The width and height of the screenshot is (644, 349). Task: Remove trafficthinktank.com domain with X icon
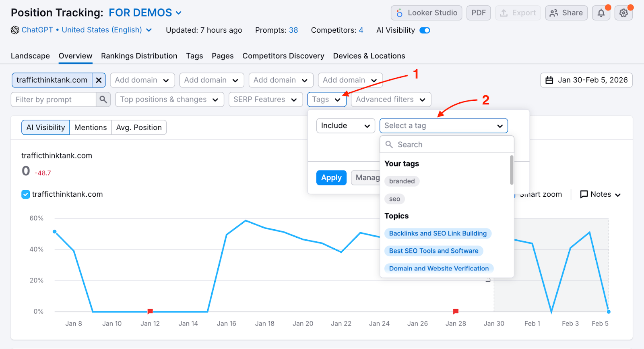[99, 80]
